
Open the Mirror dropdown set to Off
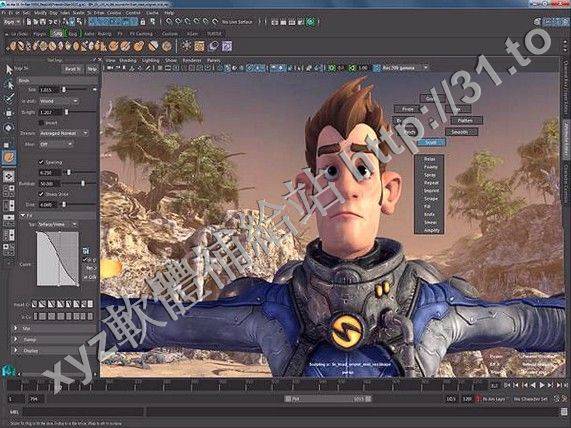click(55, 144)
